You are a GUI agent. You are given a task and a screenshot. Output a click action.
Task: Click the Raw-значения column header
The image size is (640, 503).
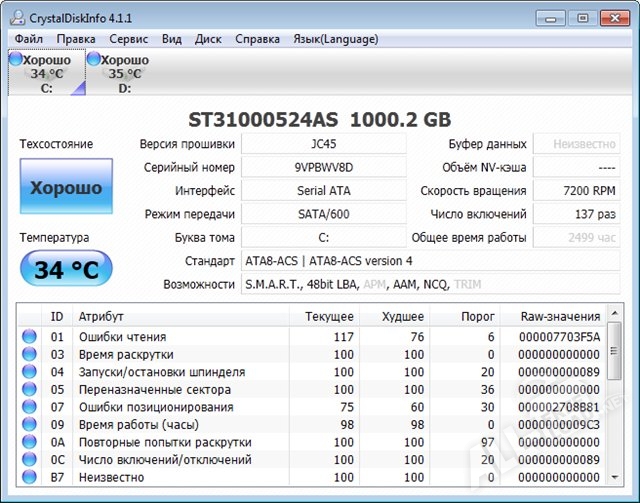pos(560,316)
